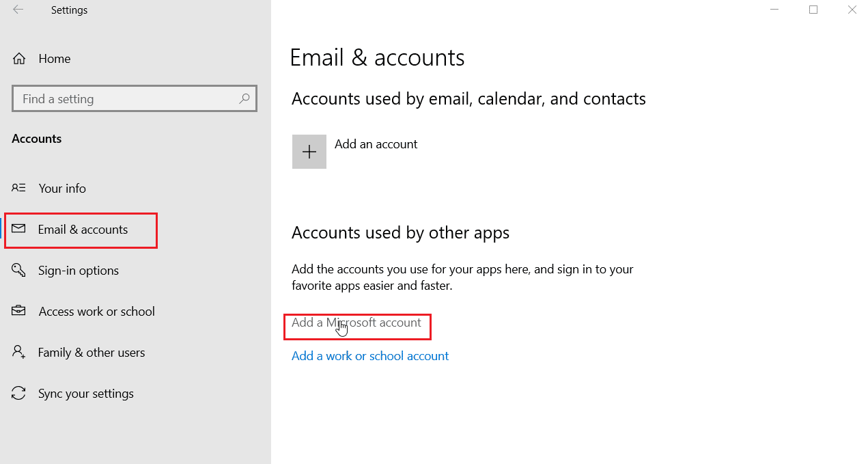Open Home settings page
This screenshot has height=464, width=868.
[55, 59]
